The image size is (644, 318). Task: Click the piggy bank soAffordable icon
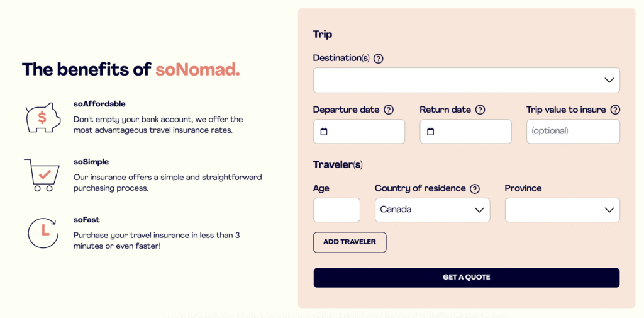43,118
